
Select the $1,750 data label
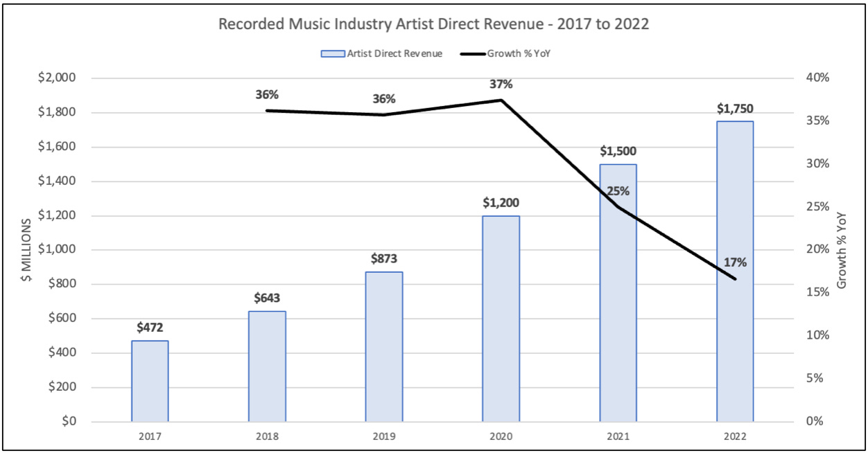(735, 108)
